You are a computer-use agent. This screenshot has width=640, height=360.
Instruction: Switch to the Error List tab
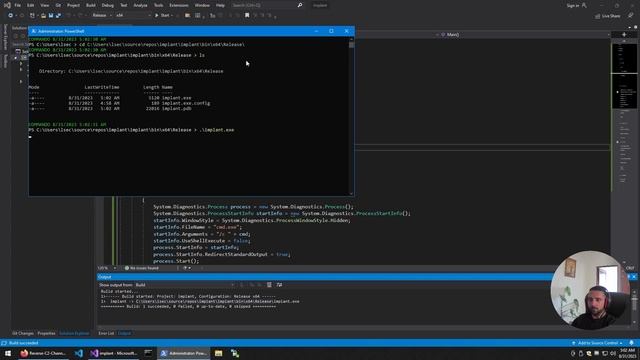pos(106,333)
